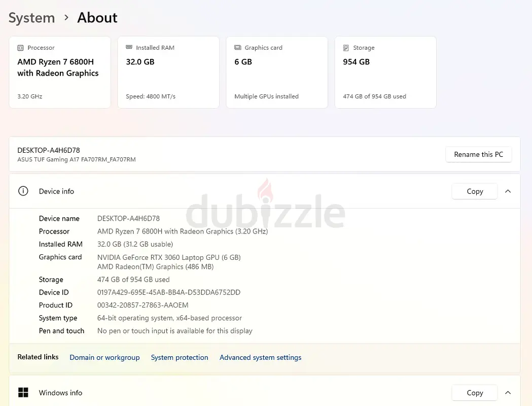Click the Speed: 4800 MT/s text
Image resolution: width=532 pixels, height=406 pixels.
tap(151, 96)
